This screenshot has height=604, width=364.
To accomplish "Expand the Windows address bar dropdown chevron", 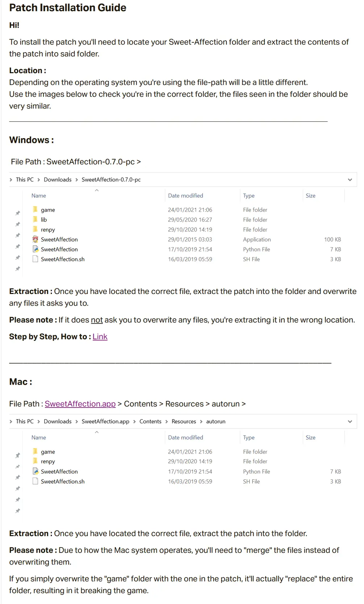I will [350, 180].
